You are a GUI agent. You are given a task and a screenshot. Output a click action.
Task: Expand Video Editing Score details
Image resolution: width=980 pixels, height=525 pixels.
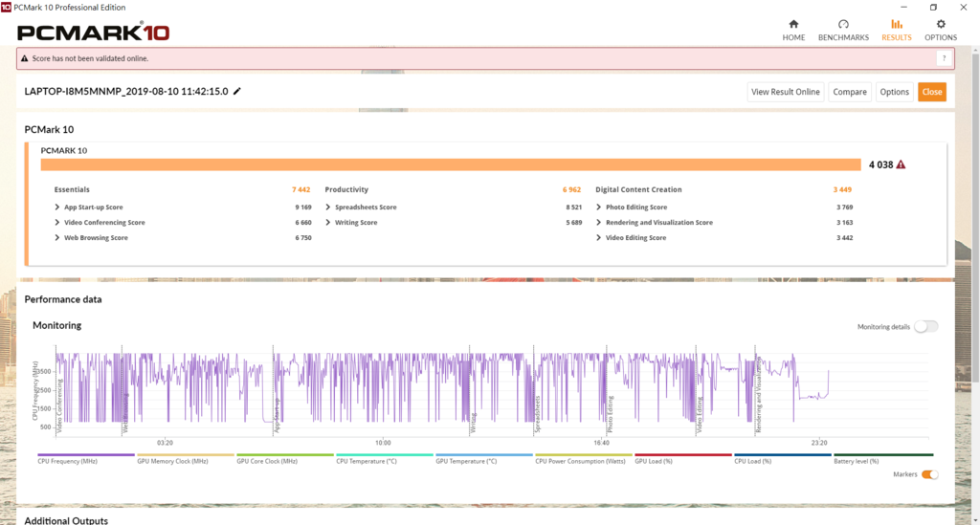coord(599,238)
